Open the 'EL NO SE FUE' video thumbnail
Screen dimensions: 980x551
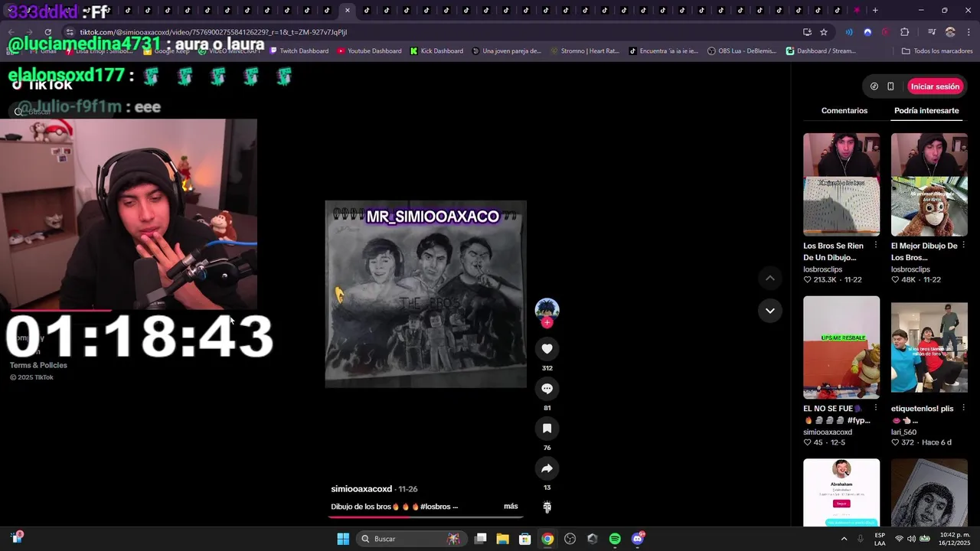point(841,347)
